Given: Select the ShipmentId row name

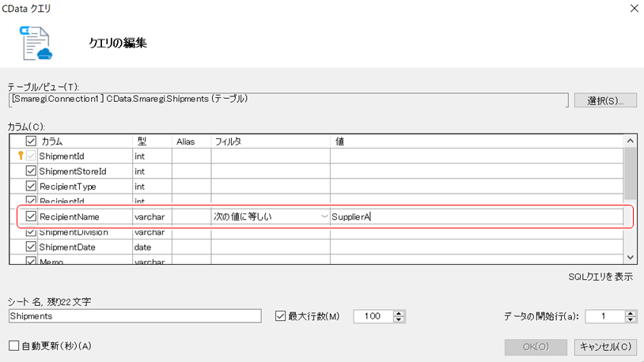Looking at the screenshot, I should [x=62, y=156].
